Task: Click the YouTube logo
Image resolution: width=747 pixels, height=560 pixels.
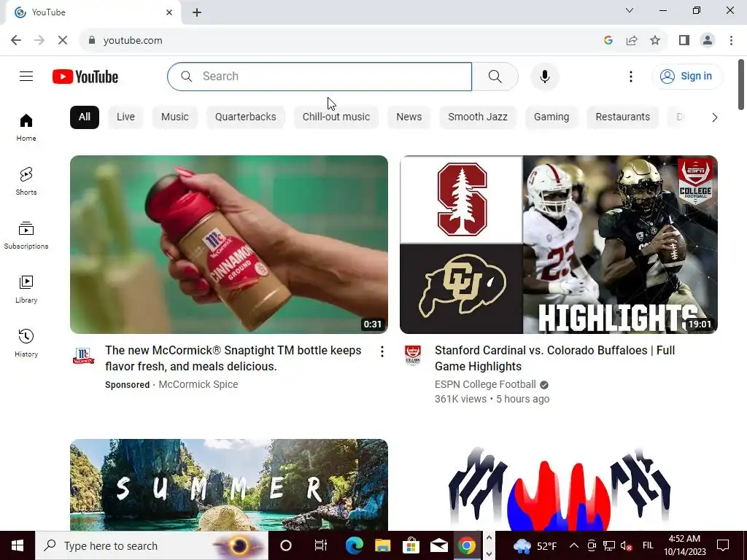Action: click(85, 76)
